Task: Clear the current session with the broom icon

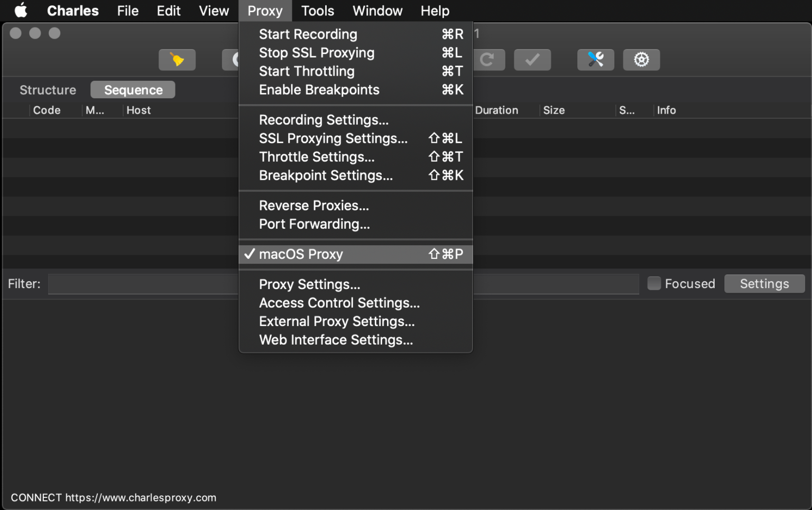Action: 177,60
